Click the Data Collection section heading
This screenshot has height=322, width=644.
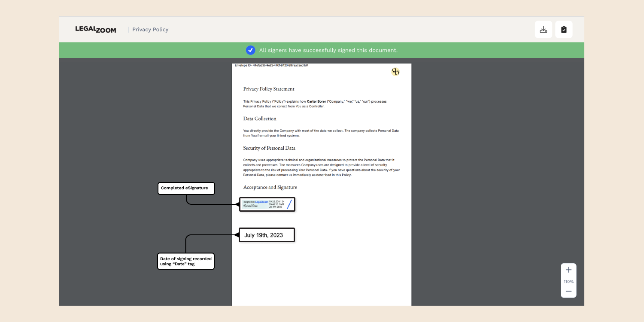tap(260, 118)
